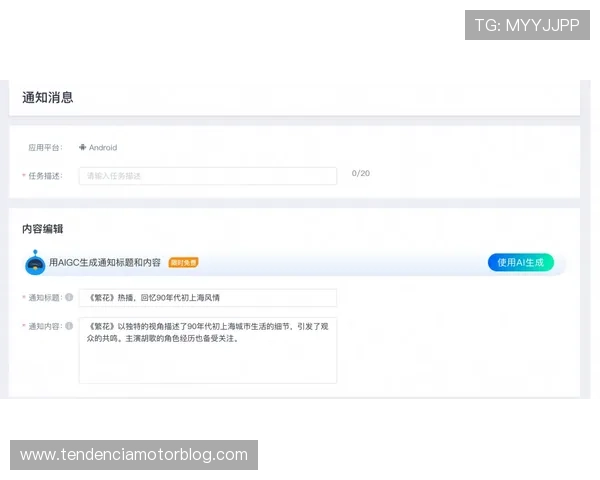Click the 通知消息 page heading
Image resolution: width=600 pixels, height=480 pixels.
47,98
